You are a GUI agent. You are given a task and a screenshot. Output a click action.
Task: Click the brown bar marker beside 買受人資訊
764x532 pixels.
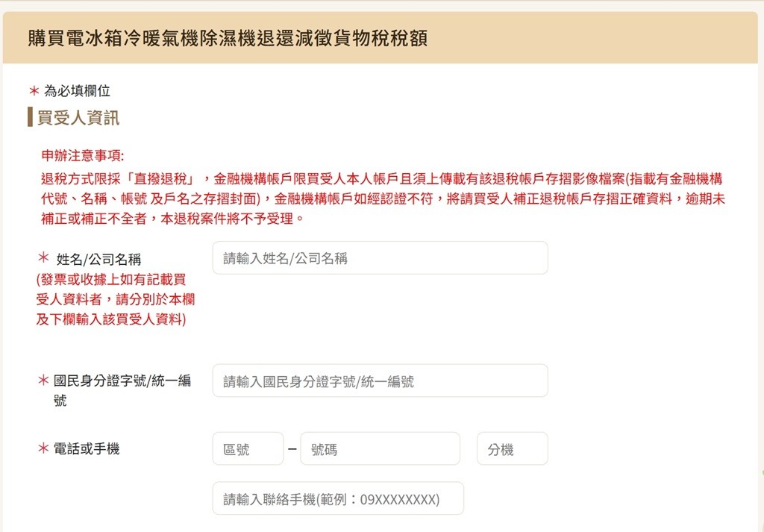pos(30,117)
